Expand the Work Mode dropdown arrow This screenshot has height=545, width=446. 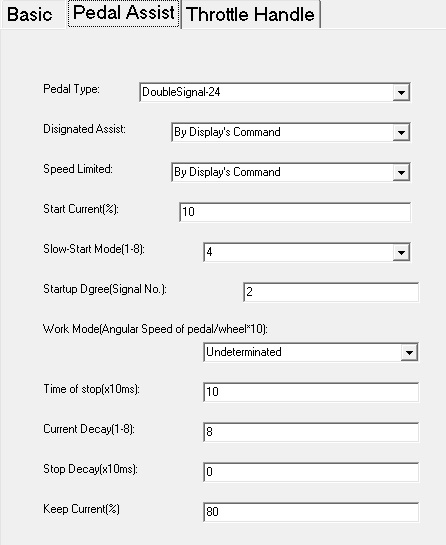pyautogui.click(x=409, y=352)
